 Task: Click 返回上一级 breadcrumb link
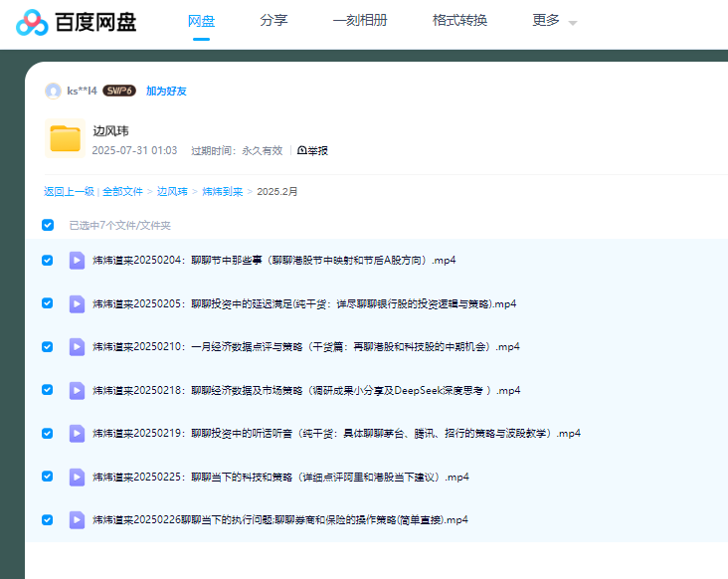click(x=69, y=191)
